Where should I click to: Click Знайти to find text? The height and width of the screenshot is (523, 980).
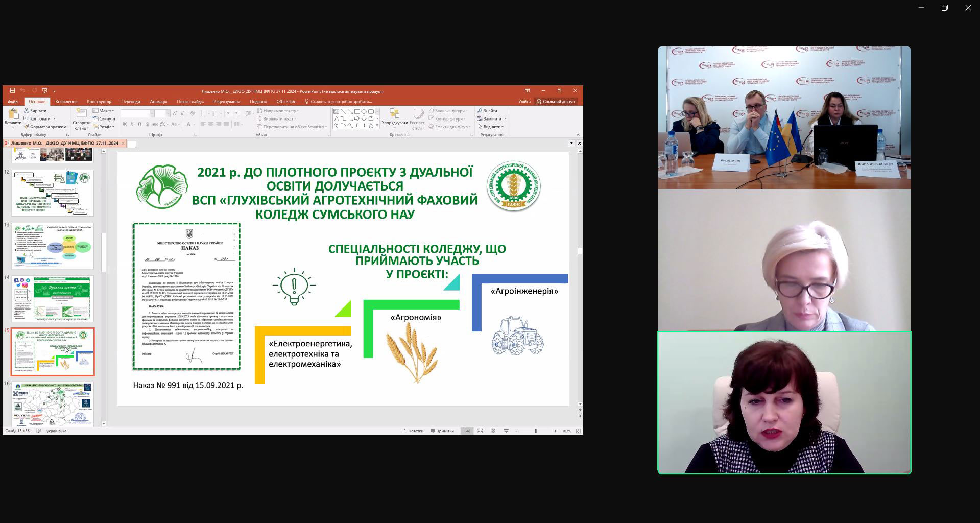[487, 111]
